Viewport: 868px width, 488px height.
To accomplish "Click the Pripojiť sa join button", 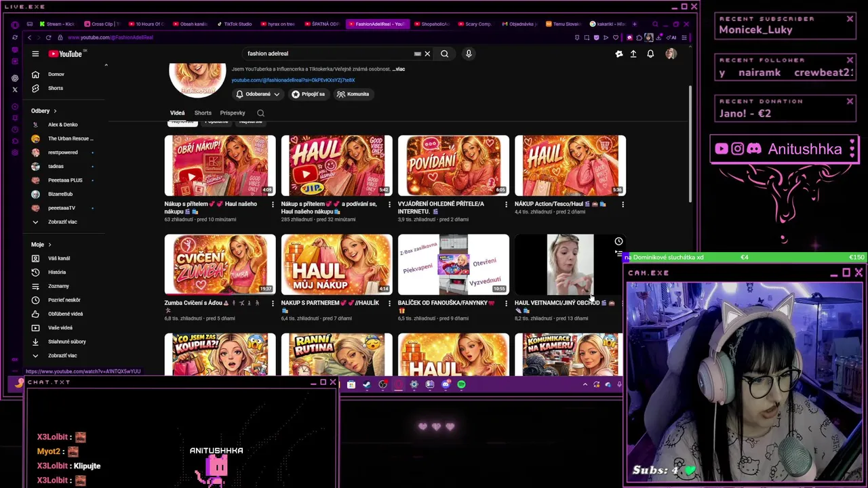I will pos(309,94).
